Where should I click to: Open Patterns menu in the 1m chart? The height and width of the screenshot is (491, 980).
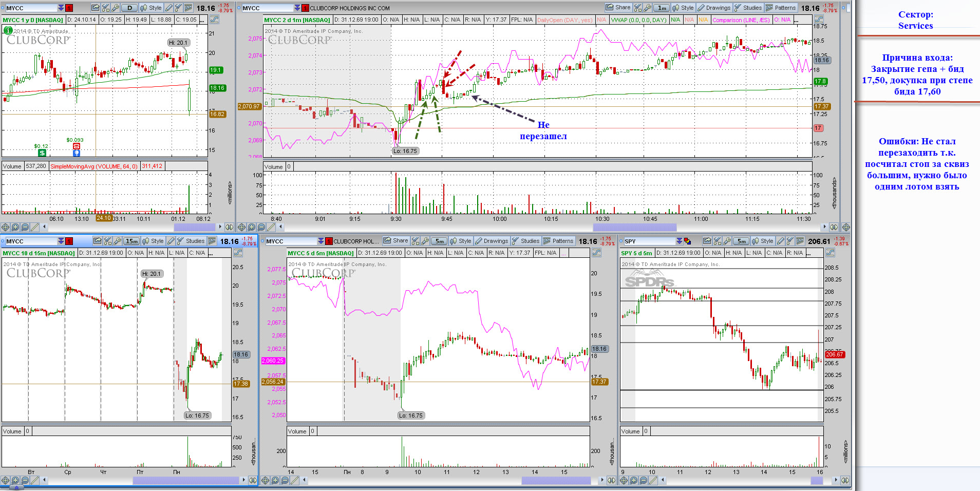coord(781,7)
